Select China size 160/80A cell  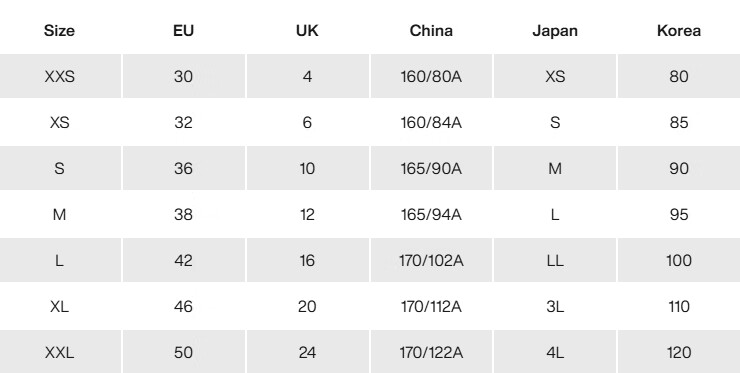point(431,76)
